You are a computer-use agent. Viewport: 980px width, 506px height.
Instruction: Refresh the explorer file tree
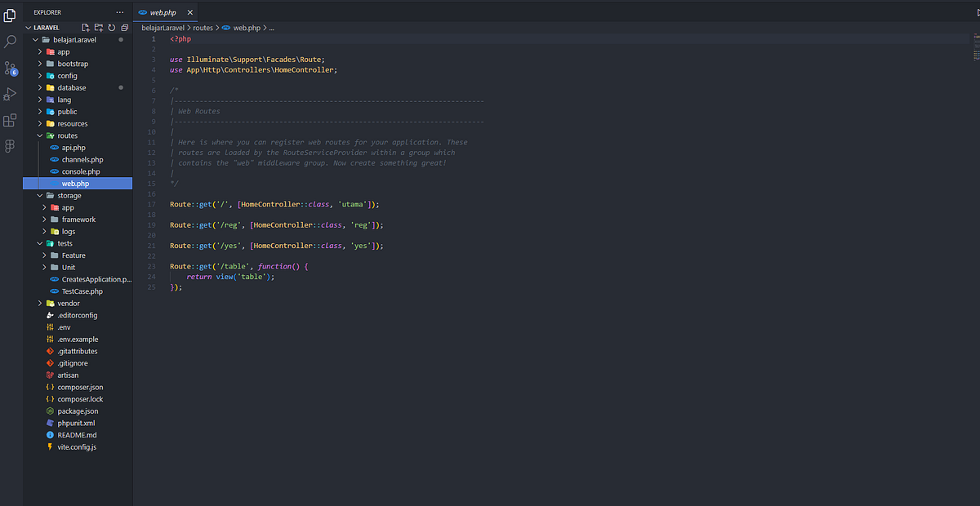[x=111, y=27]
